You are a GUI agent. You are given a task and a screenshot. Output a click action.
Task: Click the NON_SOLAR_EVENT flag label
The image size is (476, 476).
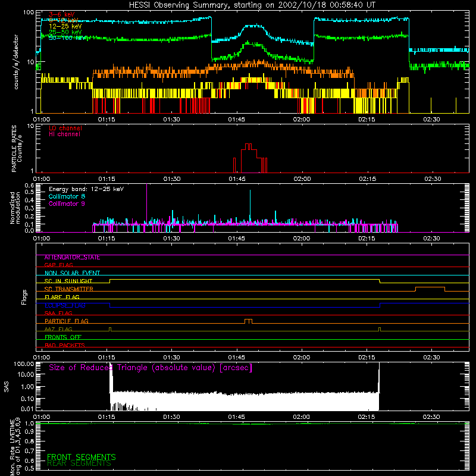(x=72, y=273)
